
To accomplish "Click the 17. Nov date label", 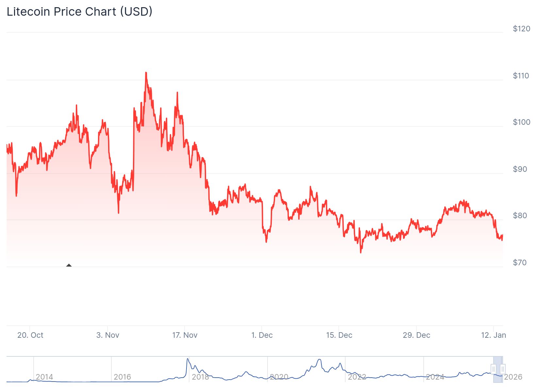I will point(185,335).
